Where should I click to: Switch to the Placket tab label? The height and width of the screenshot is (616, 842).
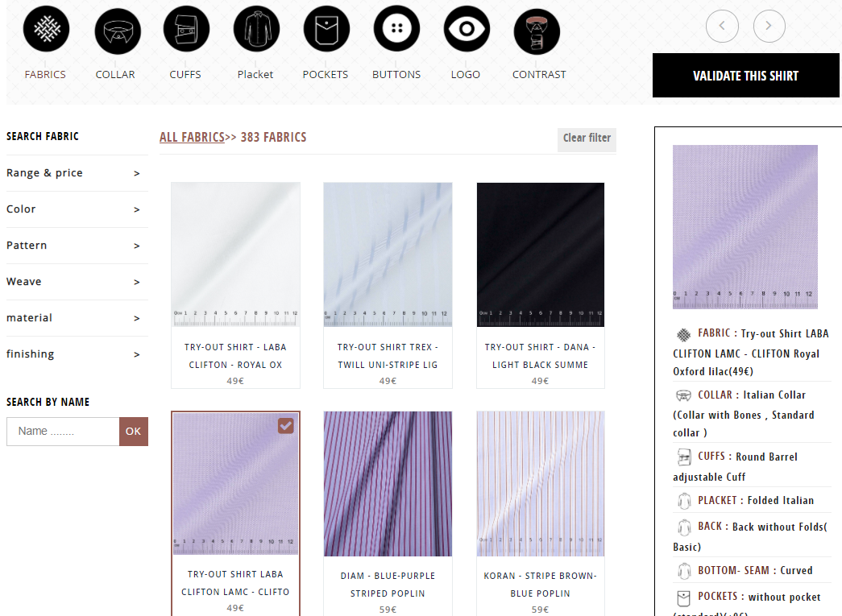pos(255,75)
